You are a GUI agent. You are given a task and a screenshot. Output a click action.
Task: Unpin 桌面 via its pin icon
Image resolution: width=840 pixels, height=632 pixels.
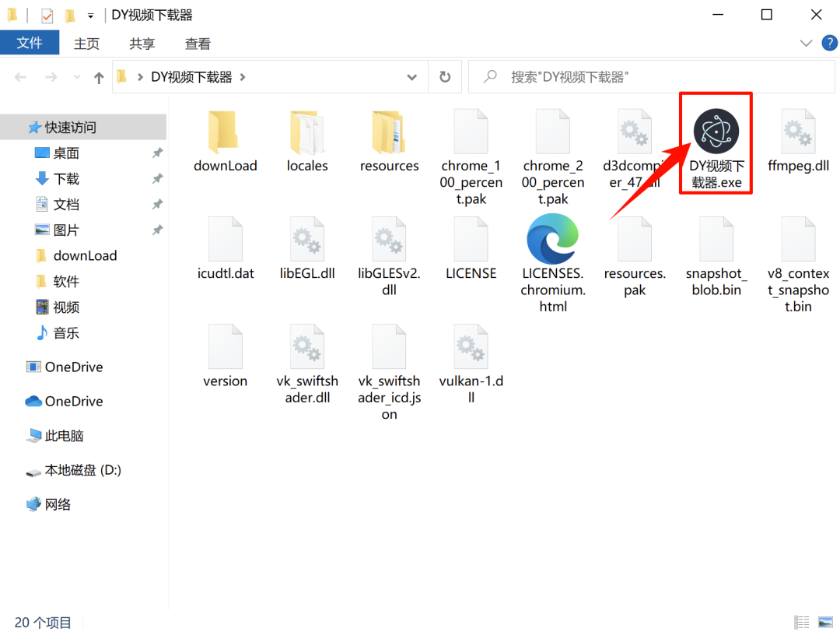click(157, 153)
